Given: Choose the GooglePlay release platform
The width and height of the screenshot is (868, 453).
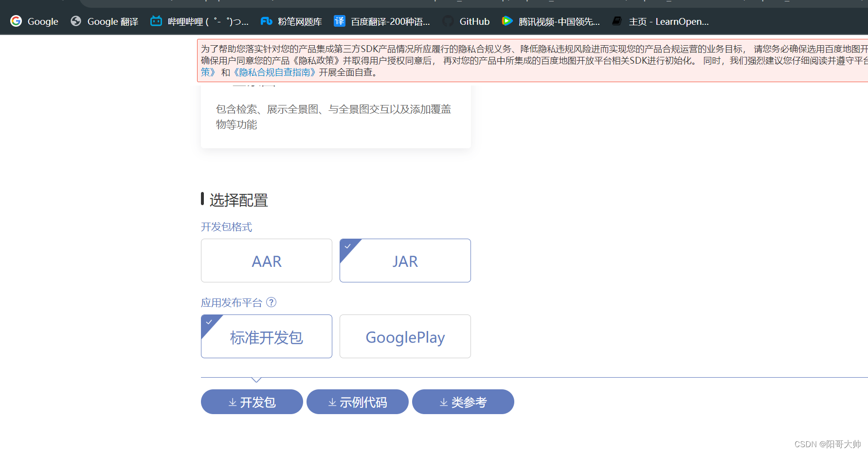Looking at the screenshot, I should pyautogui.click(x=405, y=336).
